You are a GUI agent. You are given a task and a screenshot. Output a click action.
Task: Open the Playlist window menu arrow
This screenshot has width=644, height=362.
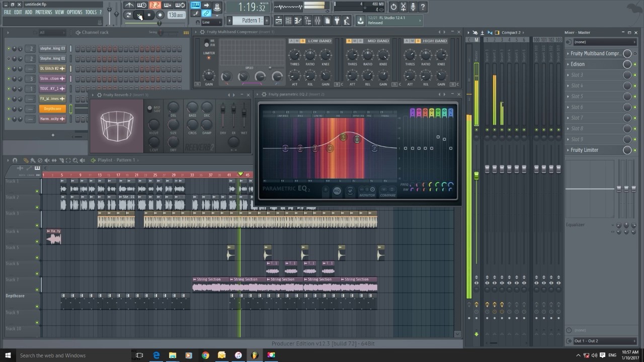[8, 160]
